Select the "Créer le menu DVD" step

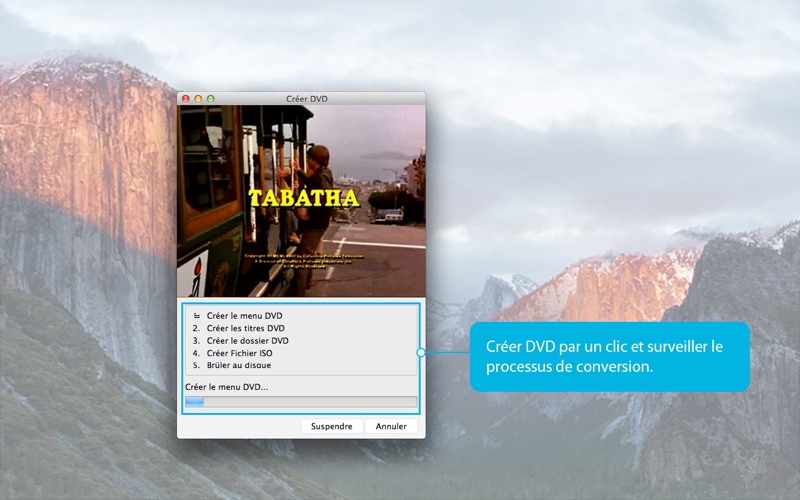[244, 316]
